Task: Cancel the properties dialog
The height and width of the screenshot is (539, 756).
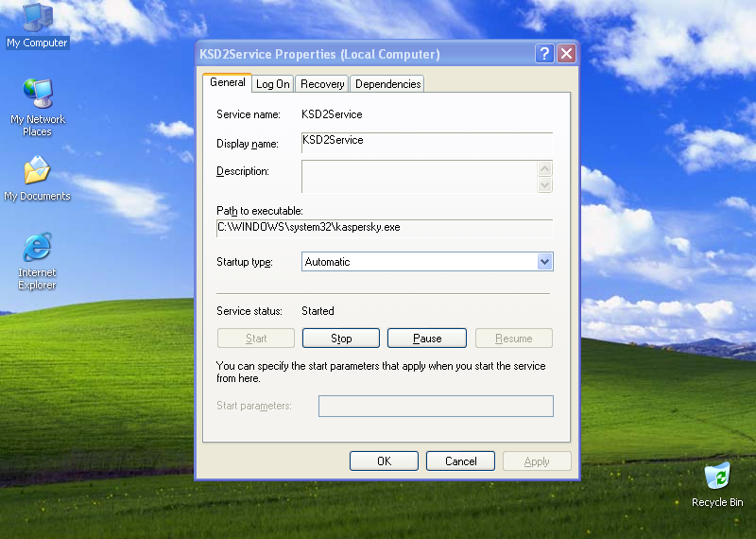Action: pos(460,461)
